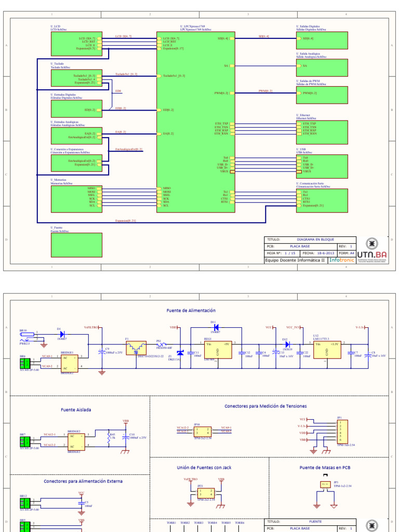Image resolution: width=399 pixels, height=532 pixels.
Task: Select the U_Comunicación Serie block
Action: coord(322,201)
